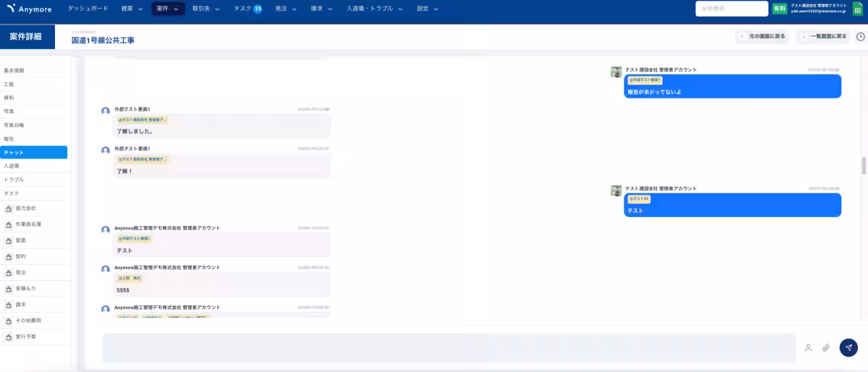Select 基本情報 in the sidebar
Screen dimensions: 868x372
click(34, 71)
